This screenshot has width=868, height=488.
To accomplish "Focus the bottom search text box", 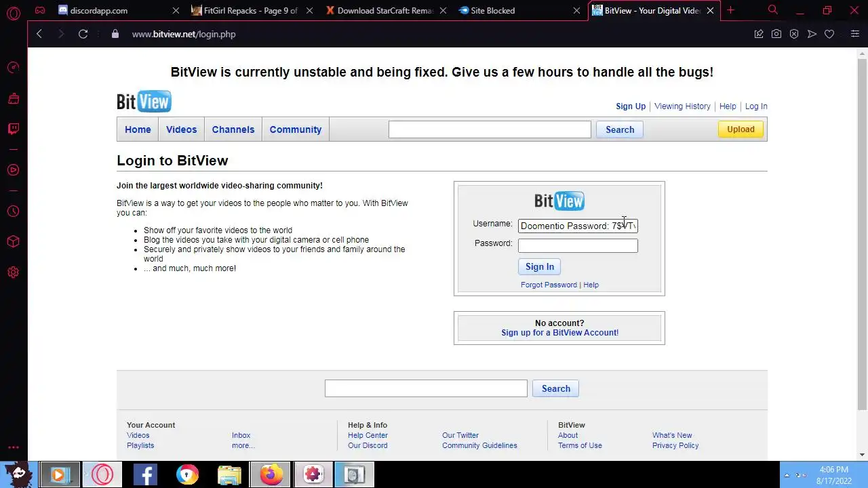I will pyautogui.click(x=426, y=388).
